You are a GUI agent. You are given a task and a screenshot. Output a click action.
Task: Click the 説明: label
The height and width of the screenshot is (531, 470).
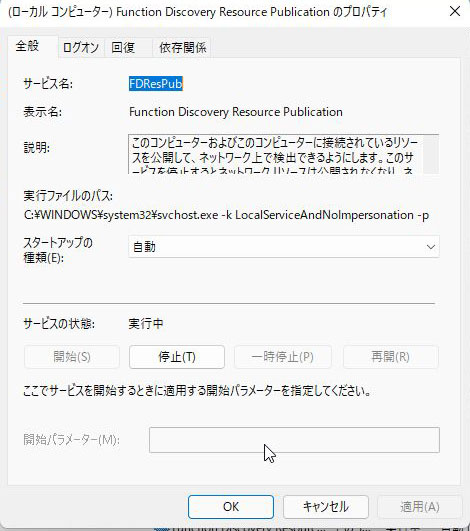coord(37,148)
